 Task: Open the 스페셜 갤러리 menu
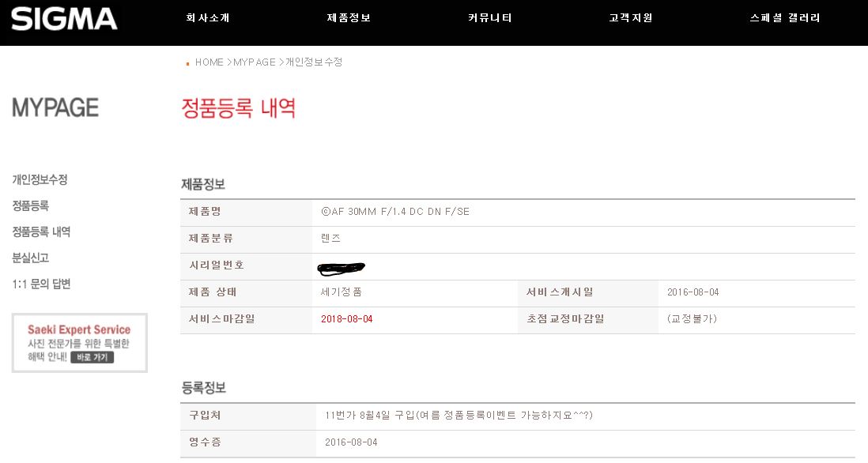[x=785, y=18]
